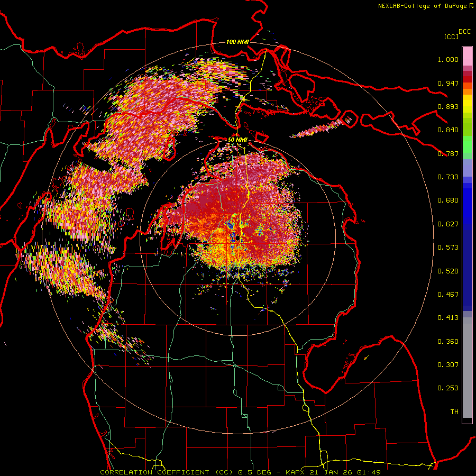Click the 0.893 legend value
Viewport: 476px width, 476px height.
coord(448,106)
